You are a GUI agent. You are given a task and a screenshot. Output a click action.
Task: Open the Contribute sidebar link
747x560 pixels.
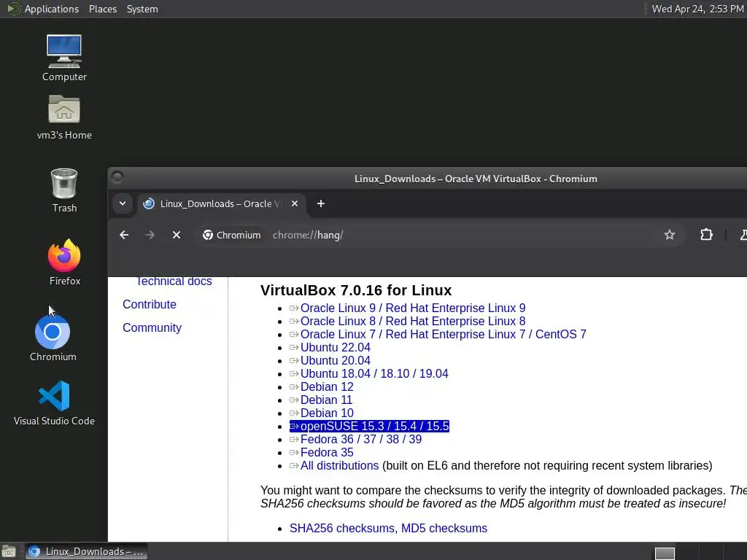(x=150, y=304)
